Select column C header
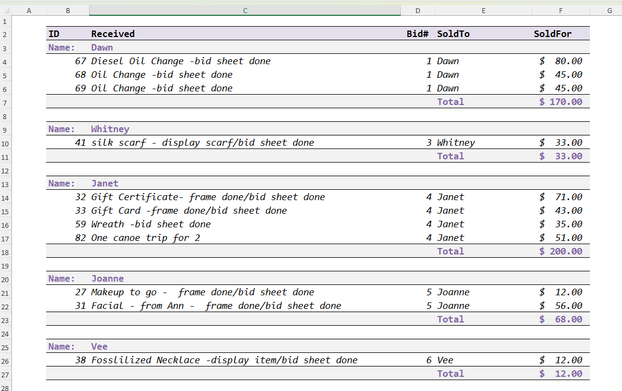Viewport: 622px width, 391px height. click(x=245, y=11)
